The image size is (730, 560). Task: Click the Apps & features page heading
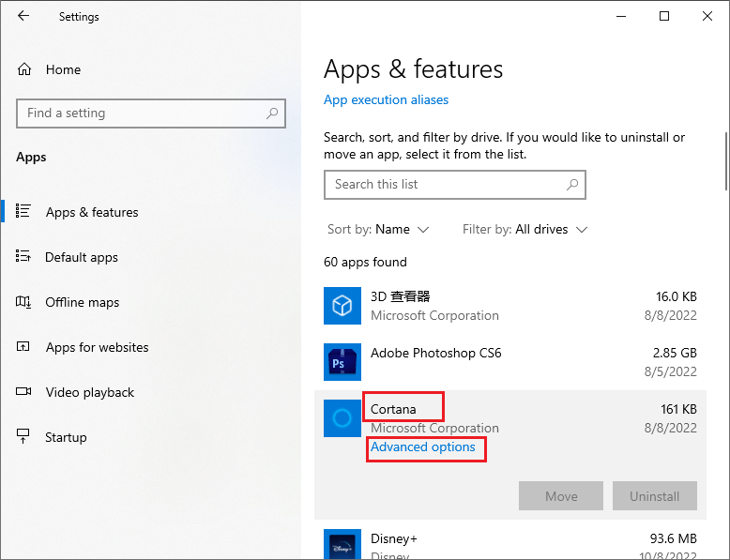click(x=414, y=69)
